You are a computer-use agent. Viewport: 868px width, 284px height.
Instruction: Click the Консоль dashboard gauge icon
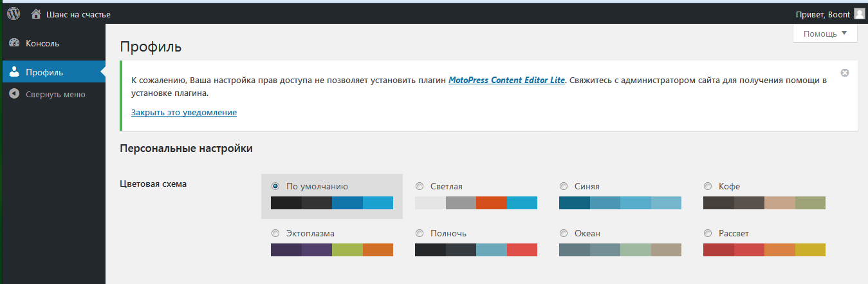(x=14, y=43)
